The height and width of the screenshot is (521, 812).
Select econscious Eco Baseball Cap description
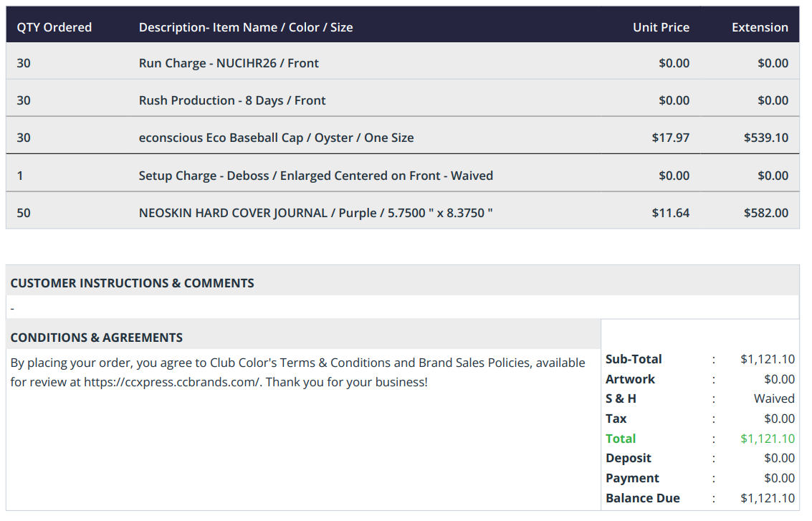[x=276, y=138]
